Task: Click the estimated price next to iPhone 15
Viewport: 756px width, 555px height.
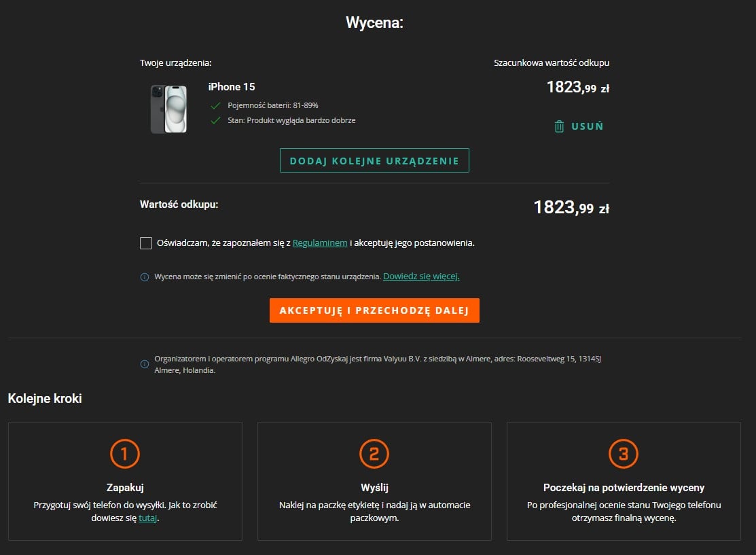Action: point(577,87)
